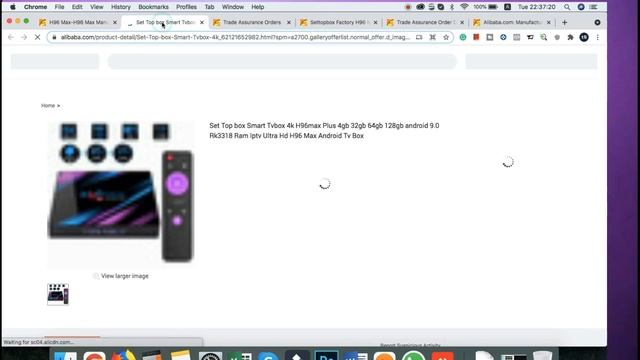
Task: Open the View menu
Action: click(96, 7)
